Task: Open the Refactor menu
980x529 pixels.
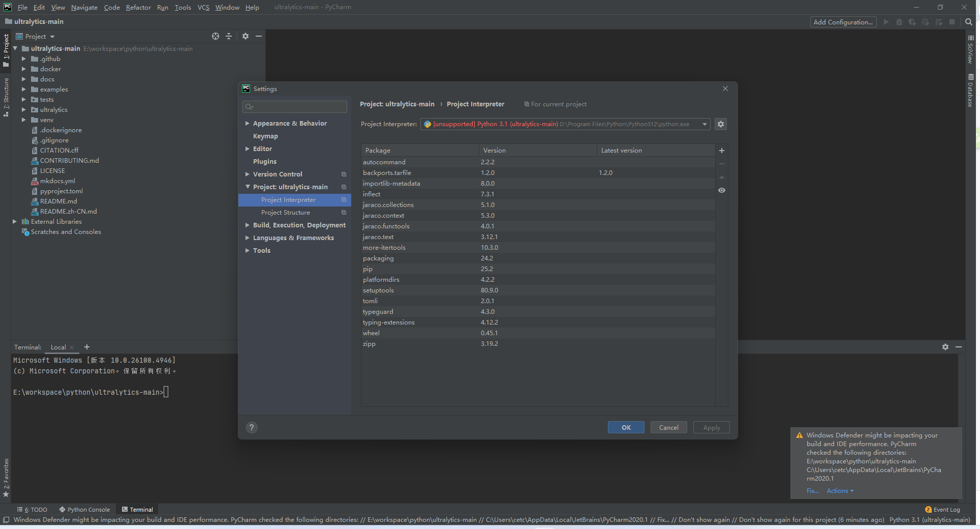Action: pos(138,7)
